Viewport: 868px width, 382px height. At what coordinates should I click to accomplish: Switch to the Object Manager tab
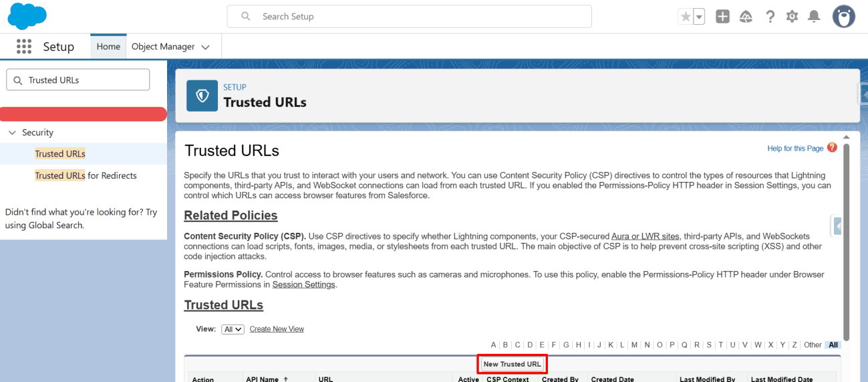point(163,46)
